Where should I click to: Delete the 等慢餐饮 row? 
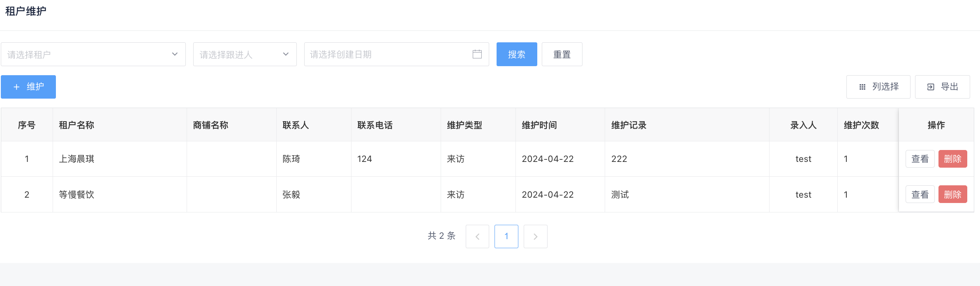[x=952, y=194]
